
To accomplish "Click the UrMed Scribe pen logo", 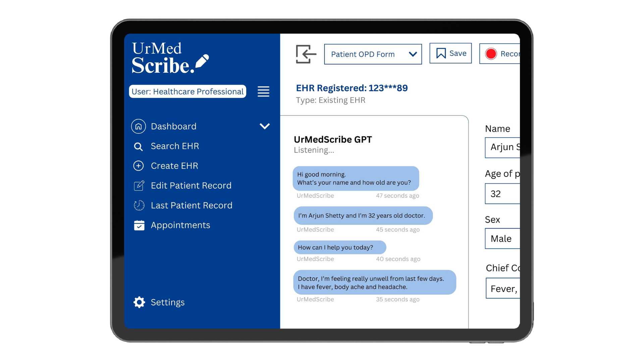I will click(x=202, y=61).
